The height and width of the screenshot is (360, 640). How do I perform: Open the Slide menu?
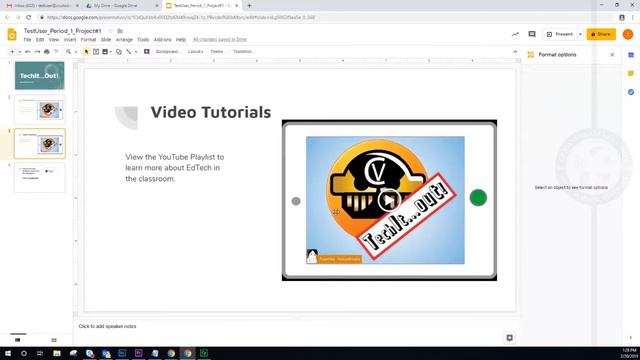[x=106, y=40]
